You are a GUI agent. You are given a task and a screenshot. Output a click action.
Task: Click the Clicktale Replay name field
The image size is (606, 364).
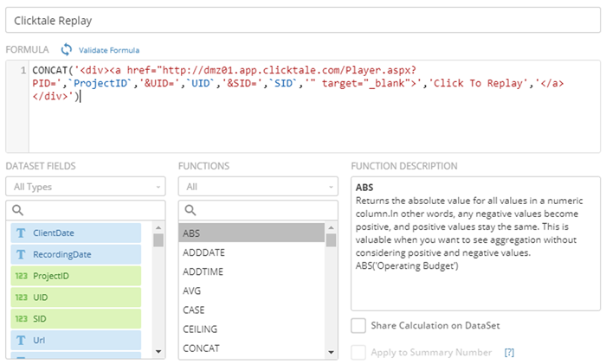[303, 18]
